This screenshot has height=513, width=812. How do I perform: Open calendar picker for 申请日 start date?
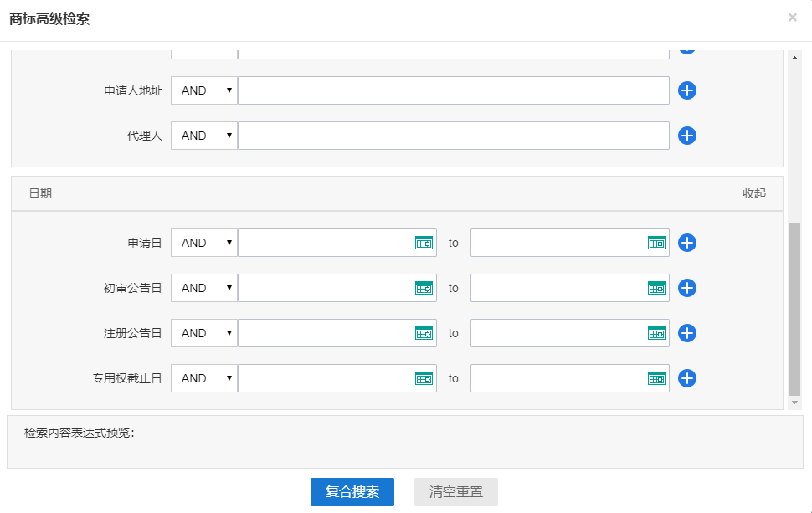click(424, 243)
